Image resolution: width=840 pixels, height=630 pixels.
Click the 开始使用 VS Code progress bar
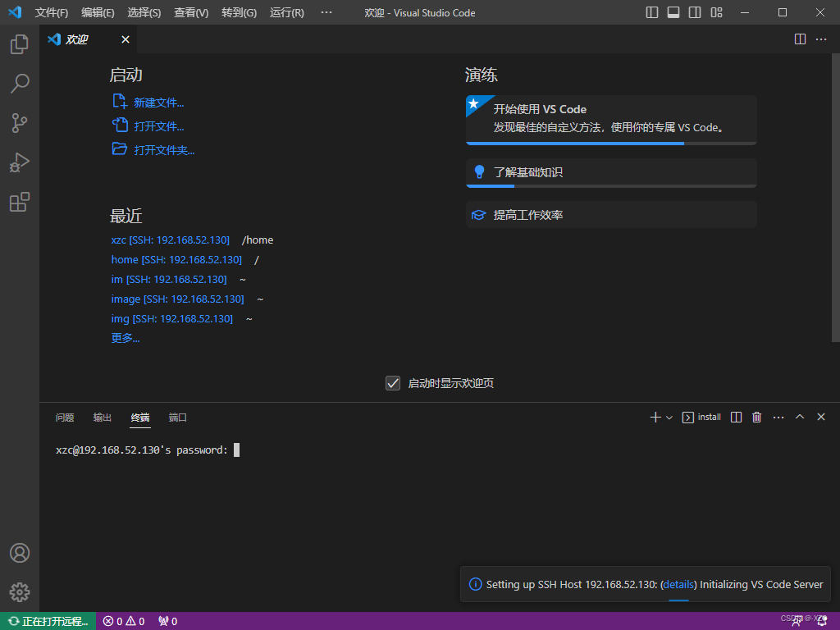610,143
